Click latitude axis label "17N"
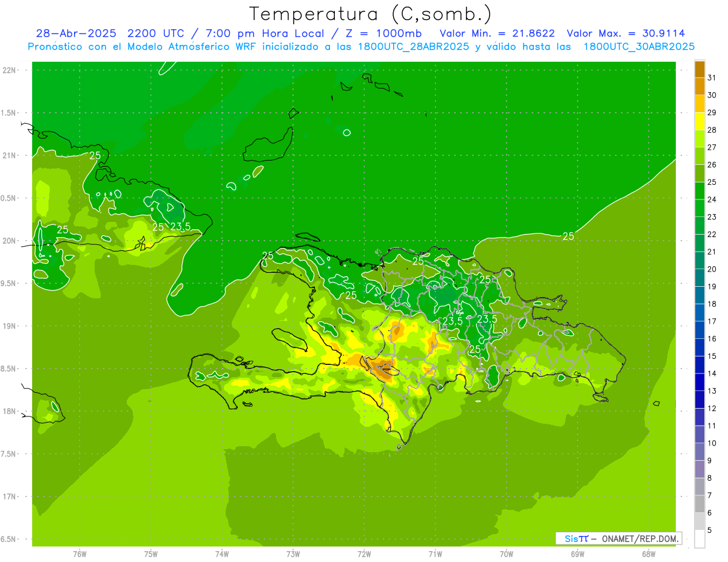 10,497
